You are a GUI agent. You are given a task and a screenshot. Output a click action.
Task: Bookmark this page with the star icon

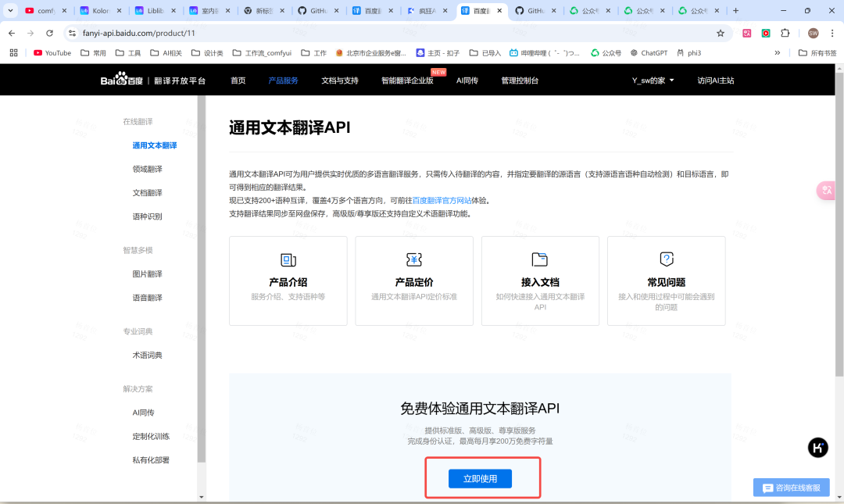[x=721, y=34]
